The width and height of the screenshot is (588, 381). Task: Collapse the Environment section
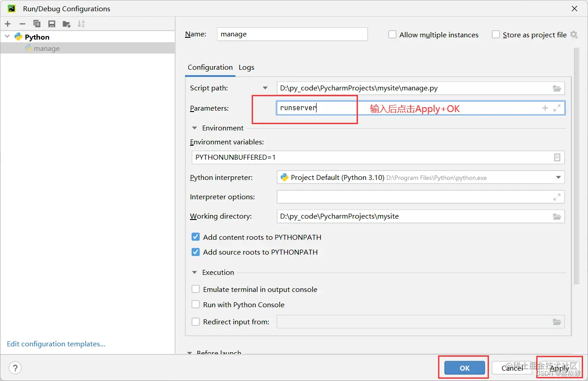pyautogui.click(x=194, y=128)
